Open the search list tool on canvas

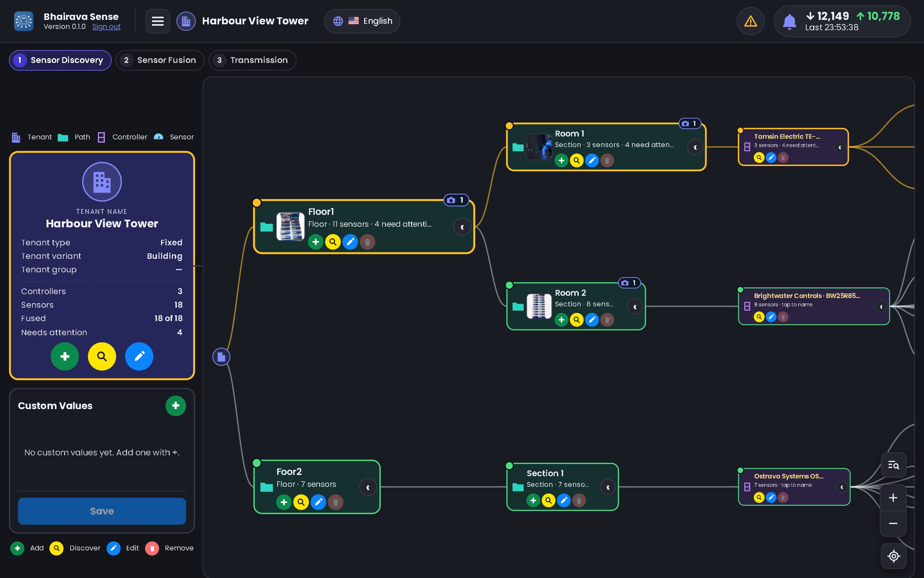[894, 465]
